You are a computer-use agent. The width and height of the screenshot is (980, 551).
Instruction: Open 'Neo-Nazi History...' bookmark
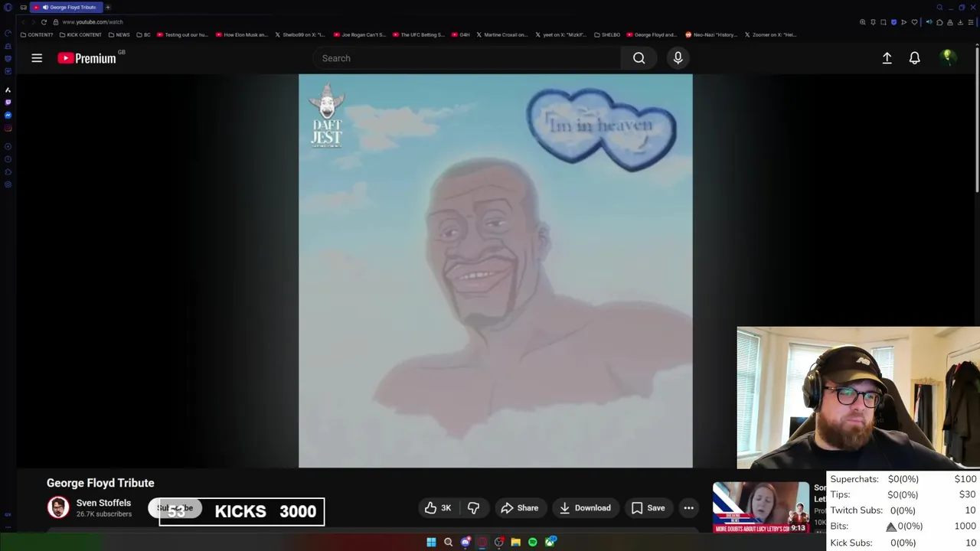(711, 34)
